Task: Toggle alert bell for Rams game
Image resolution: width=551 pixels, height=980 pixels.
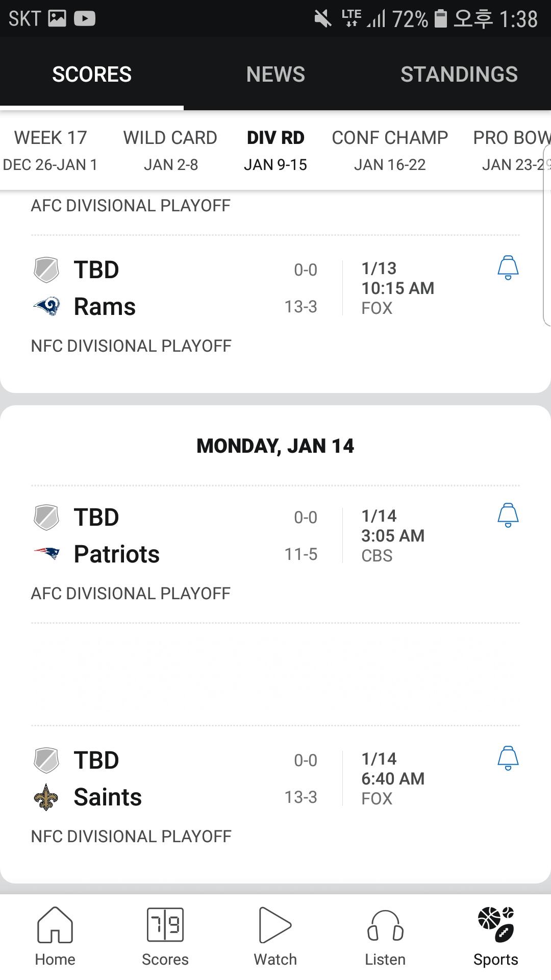Action: 508,267
